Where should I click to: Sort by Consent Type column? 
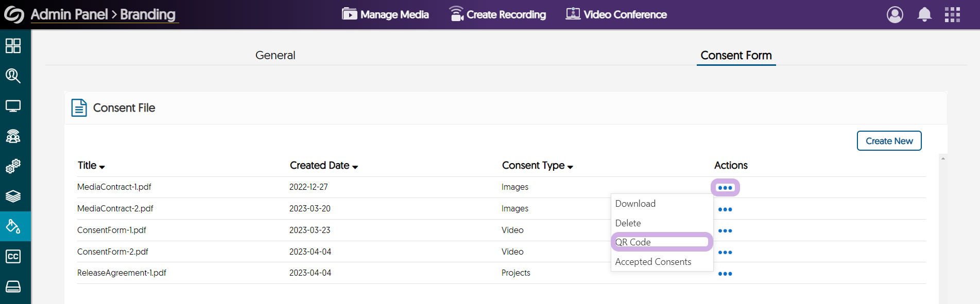click(537, 166)
